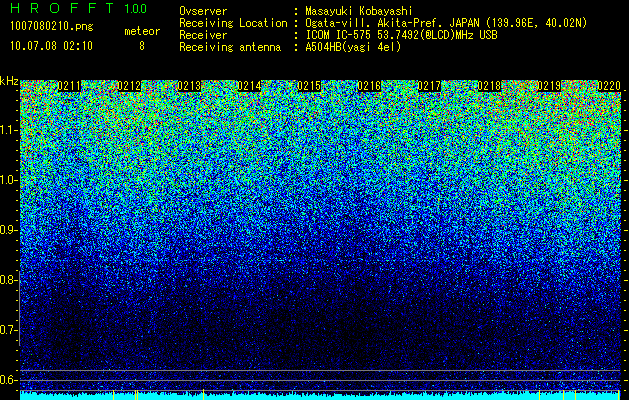Click the 0215 time marker
Screen dimensions: 629x400
tap(309, 86)
